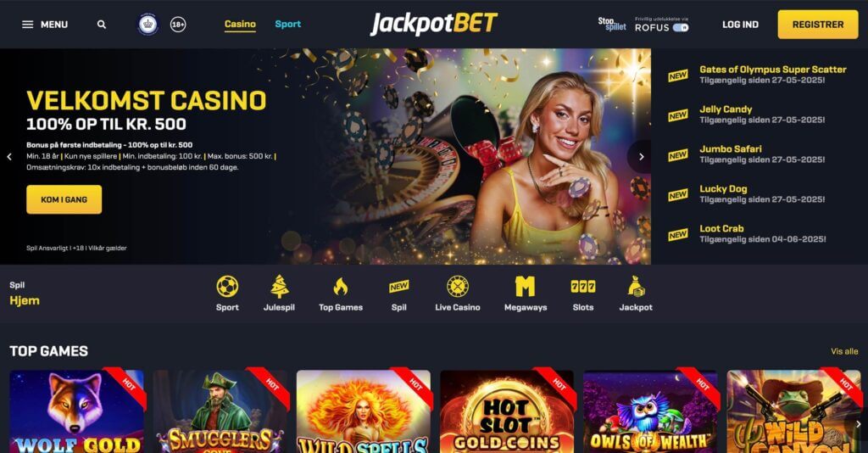Open Vis alle link for Top Games
Image resolution: width=868 pixels, height=453 pixels.
(844, 351)
